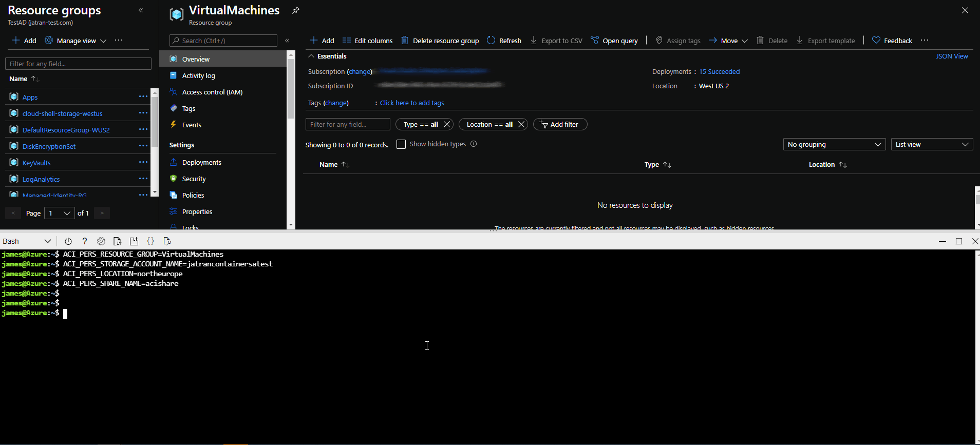Viewport: 980px width, 445px height.
Task: Click the Delete resource group trash icon
Action: (x=405, y=40)
